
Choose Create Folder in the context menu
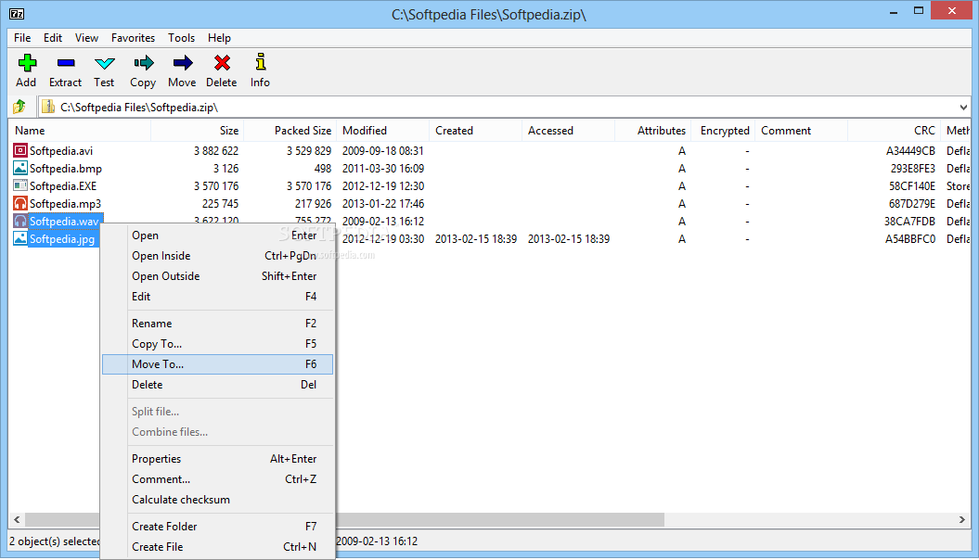point(217,527)
